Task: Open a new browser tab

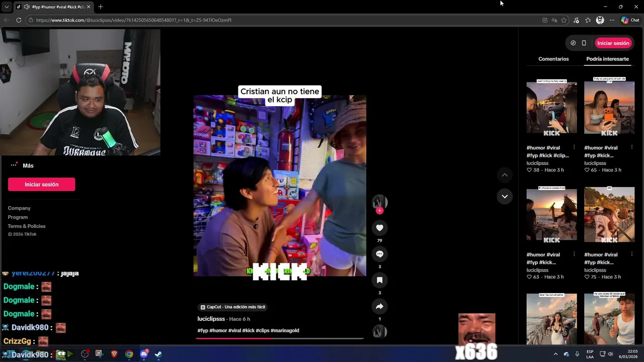Action: tap(101, 7)
